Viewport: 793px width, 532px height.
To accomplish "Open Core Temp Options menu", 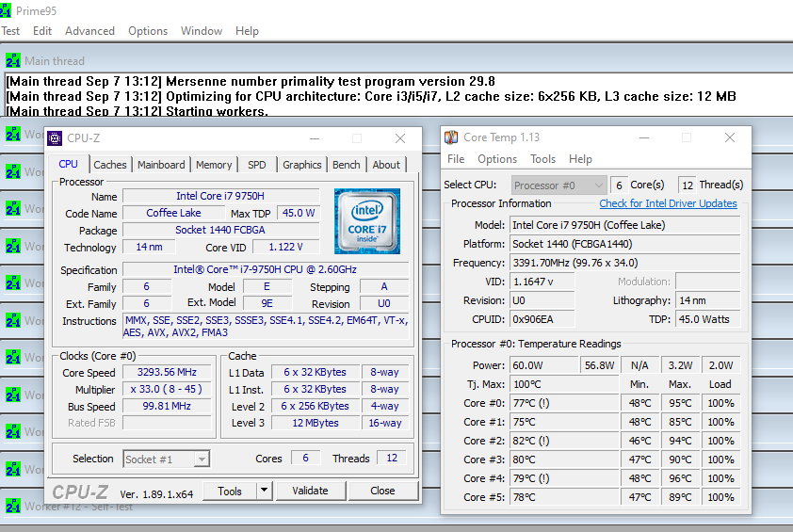I will [497, 159].
